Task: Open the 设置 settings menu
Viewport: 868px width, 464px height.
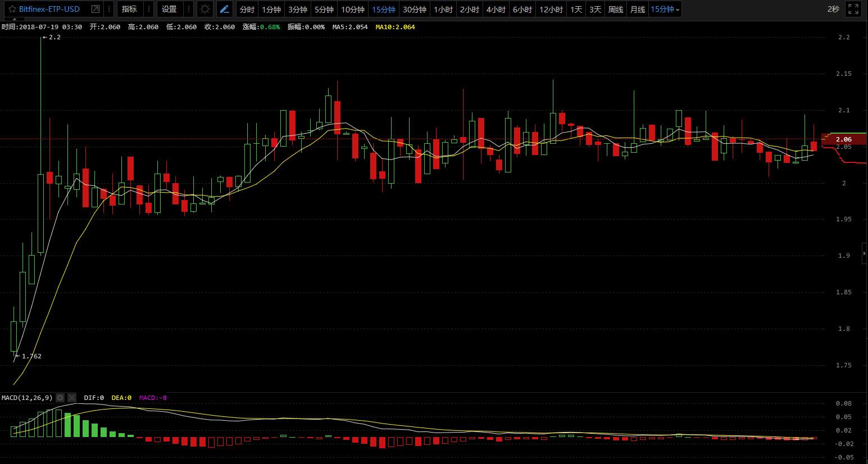Action: pos(169,10)
